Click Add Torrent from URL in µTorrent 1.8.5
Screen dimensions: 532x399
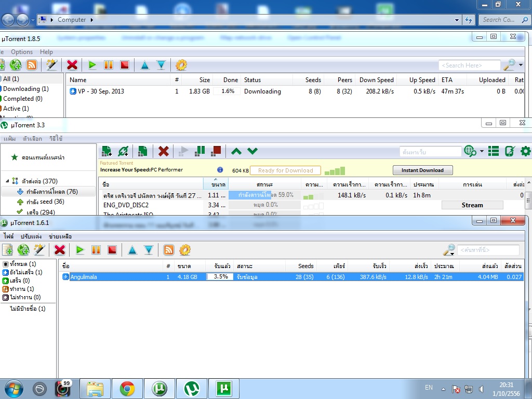pos(16,65)
